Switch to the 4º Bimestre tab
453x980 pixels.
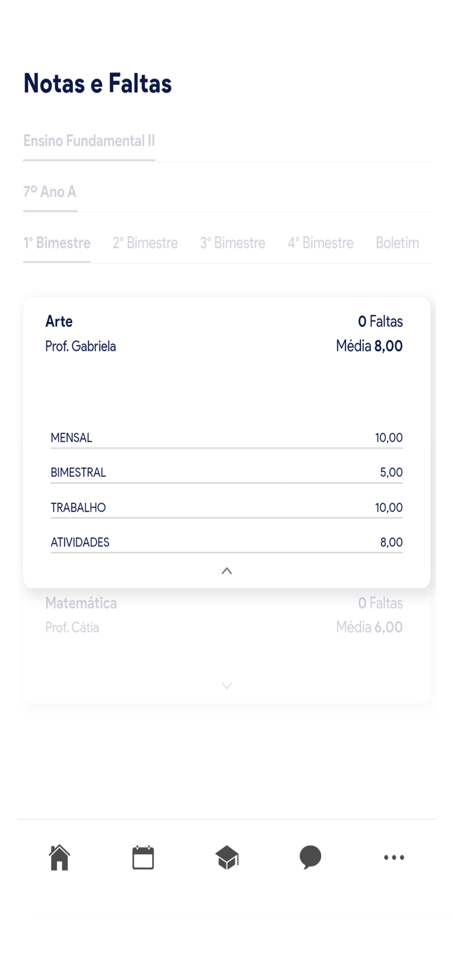[x=321, y=243]
